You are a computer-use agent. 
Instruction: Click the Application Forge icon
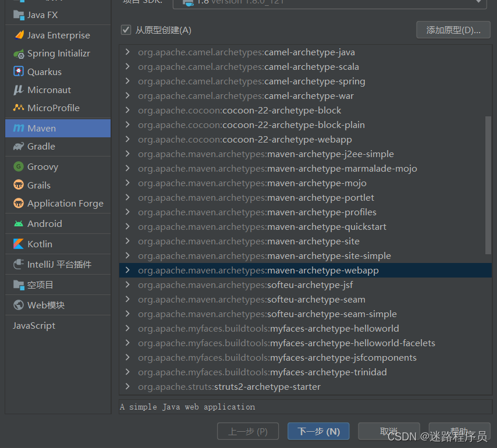[19, 203]
